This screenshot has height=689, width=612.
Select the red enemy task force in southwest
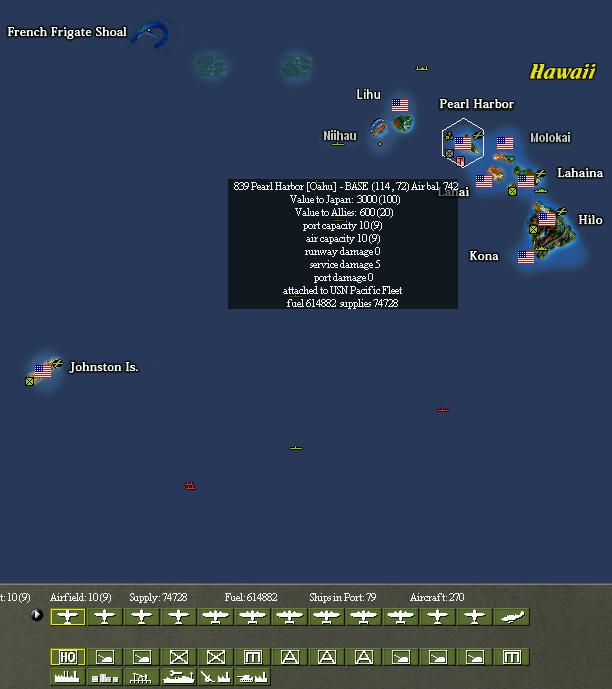[190, 486]
